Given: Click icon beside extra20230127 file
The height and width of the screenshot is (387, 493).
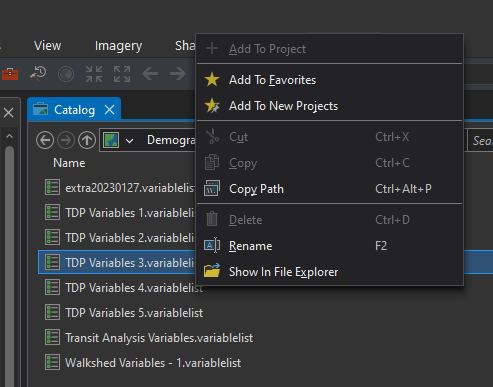Looking at the screenshot, I should [53, 187].
